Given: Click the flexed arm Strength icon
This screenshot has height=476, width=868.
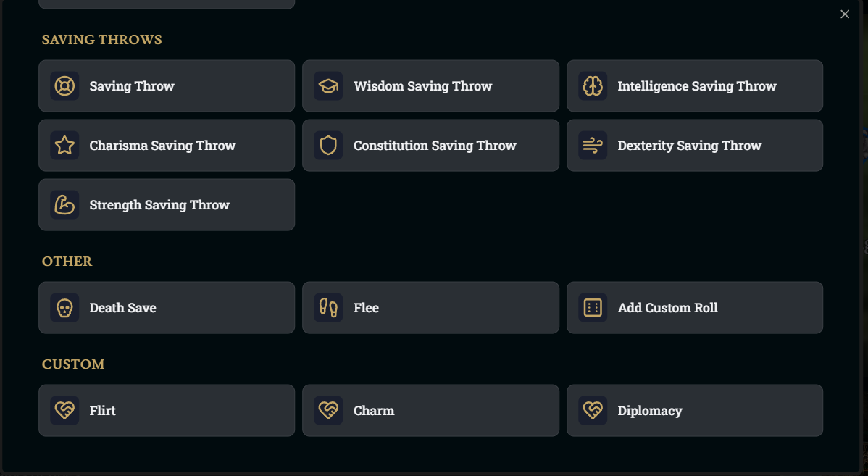Looking at the screenshot, I should (64, 205).
